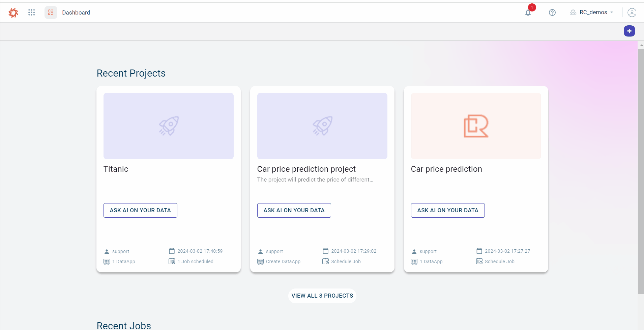Click the Dashboard icon in header

click(51, 12)
